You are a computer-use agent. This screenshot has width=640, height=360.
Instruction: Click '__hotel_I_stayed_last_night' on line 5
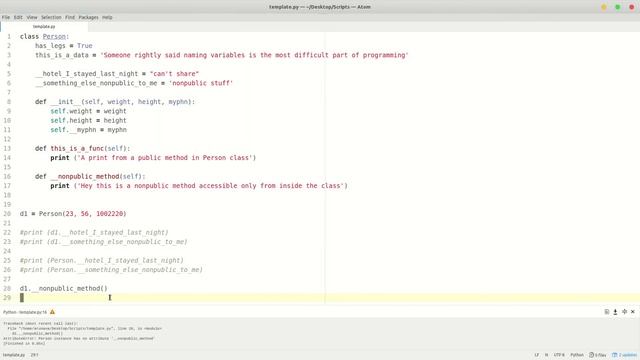[x=87, y=73]
